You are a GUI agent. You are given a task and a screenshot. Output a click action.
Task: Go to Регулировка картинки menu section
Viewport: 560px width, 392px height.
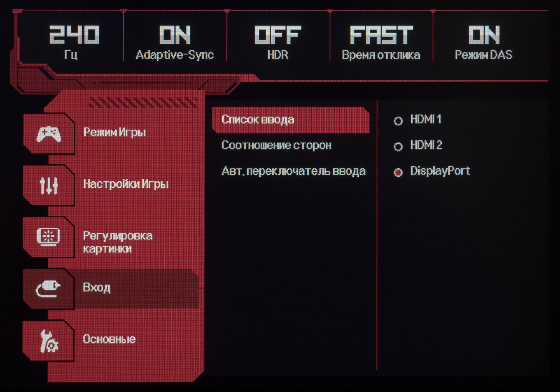(x=118, y=242)
